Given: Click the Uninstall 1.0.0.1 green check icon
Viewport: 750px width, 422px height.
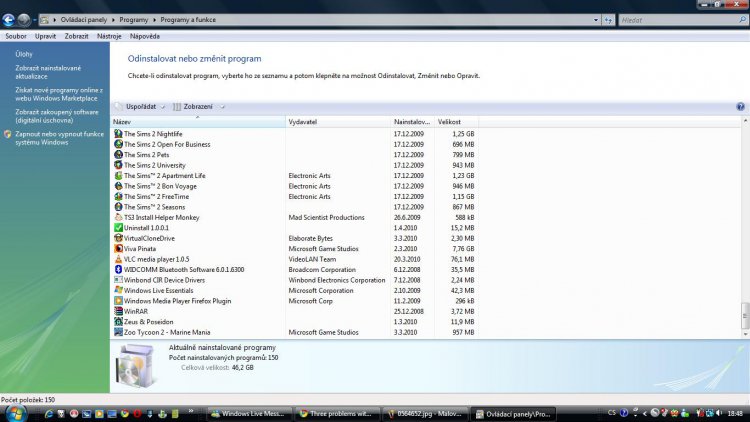Looking at the screenshot, I should click(x=118, y=228).
